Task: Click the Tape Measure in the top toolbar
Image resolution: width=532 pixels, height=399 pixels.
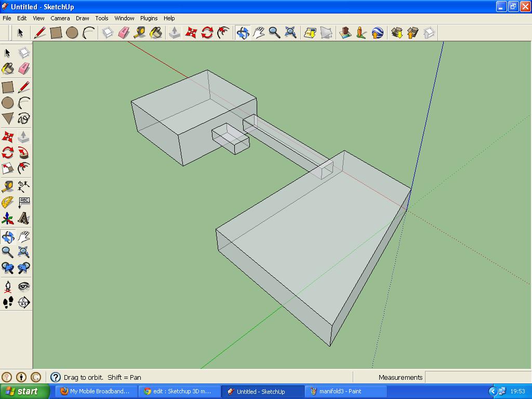Action: 139,33
